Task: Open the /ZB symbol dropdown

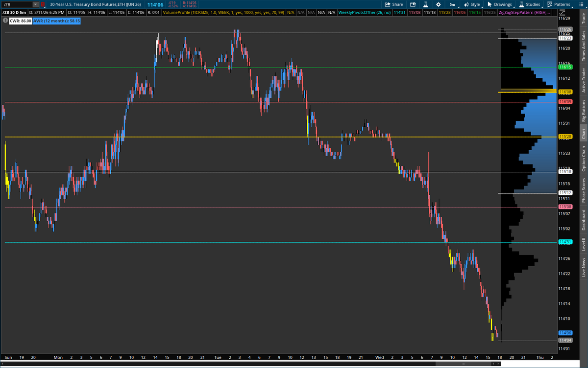Action: point(35,4)
